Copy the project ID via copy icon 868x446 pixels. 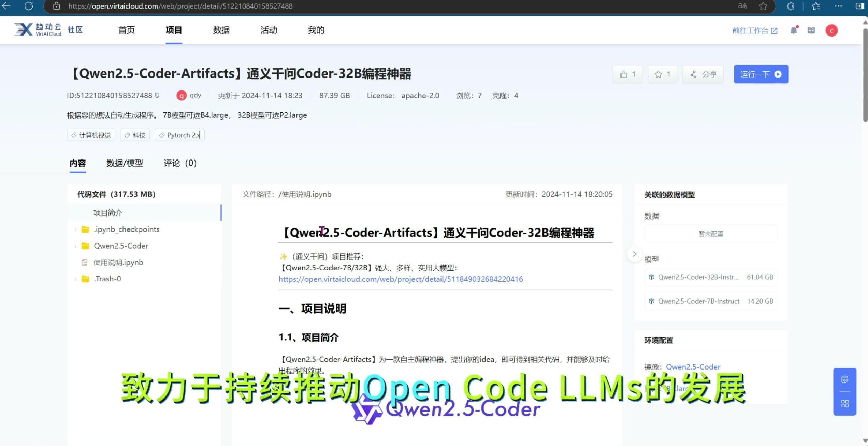[x=158, y=95]
